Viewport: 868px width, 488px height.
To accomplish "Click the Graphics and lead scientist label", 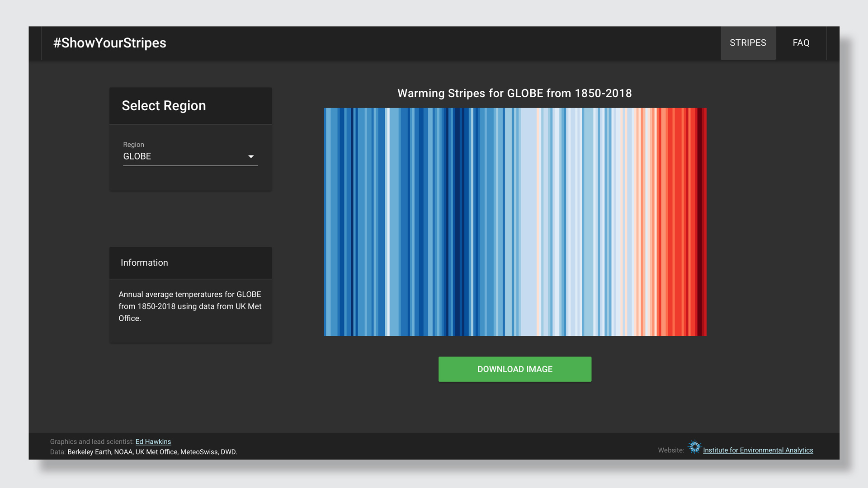I will coord(92,441).
